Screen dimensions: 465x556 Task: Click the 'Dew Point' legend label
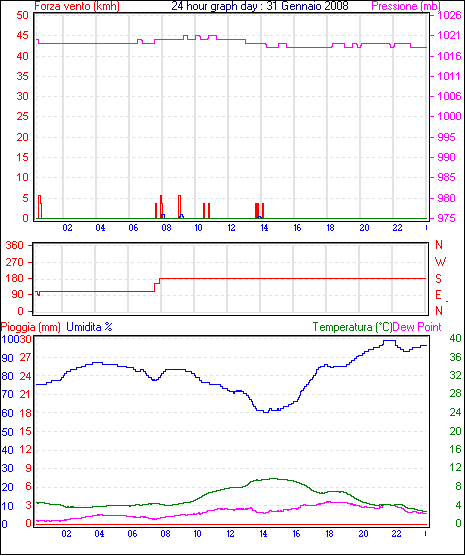point(417,327)
